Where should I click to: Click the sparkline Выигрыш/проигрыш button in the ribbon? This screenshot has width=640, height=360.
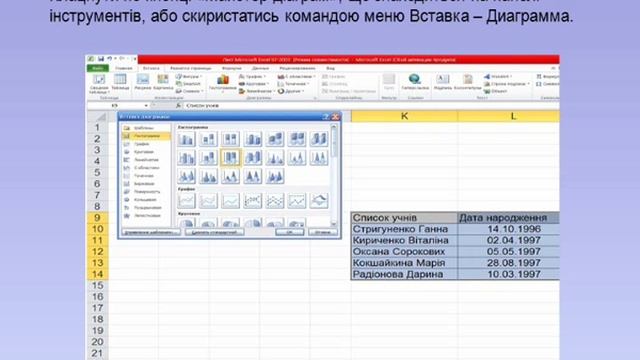tap(349, 91)
